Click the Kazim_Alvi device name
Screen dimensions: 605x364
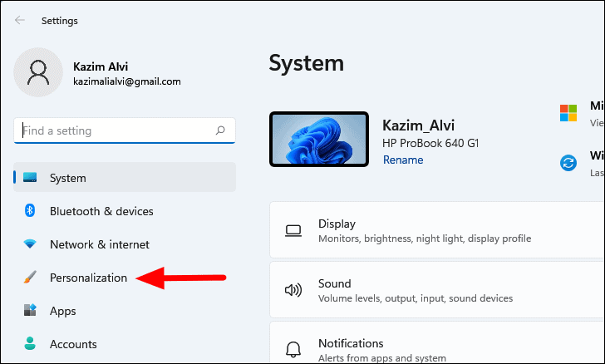coord(418,125)
